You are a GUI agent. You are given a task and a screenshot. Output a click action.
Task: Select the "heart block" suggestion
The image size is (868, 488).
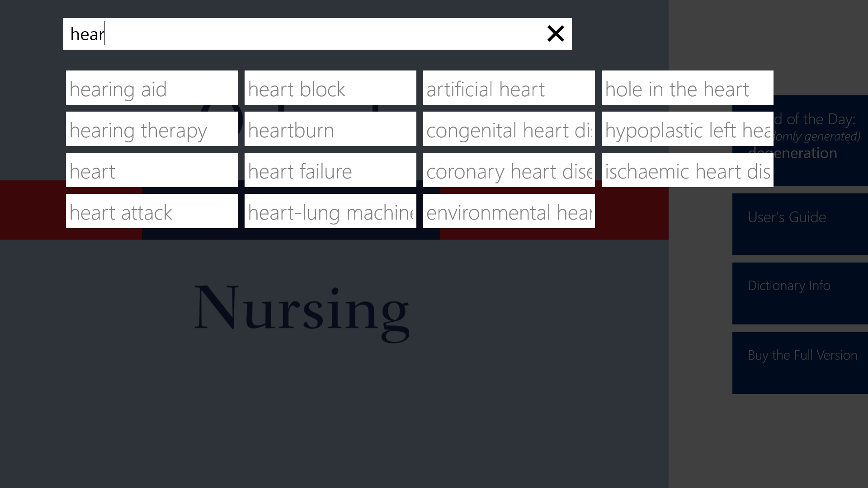click(330, 88)
